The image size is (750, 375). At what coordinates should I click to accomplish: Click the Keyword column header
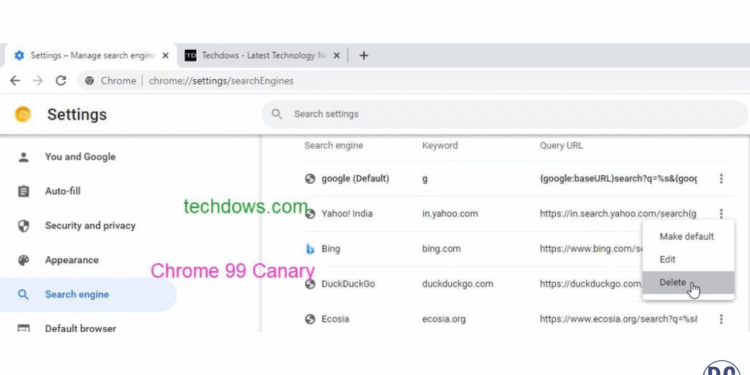(440, 145)
